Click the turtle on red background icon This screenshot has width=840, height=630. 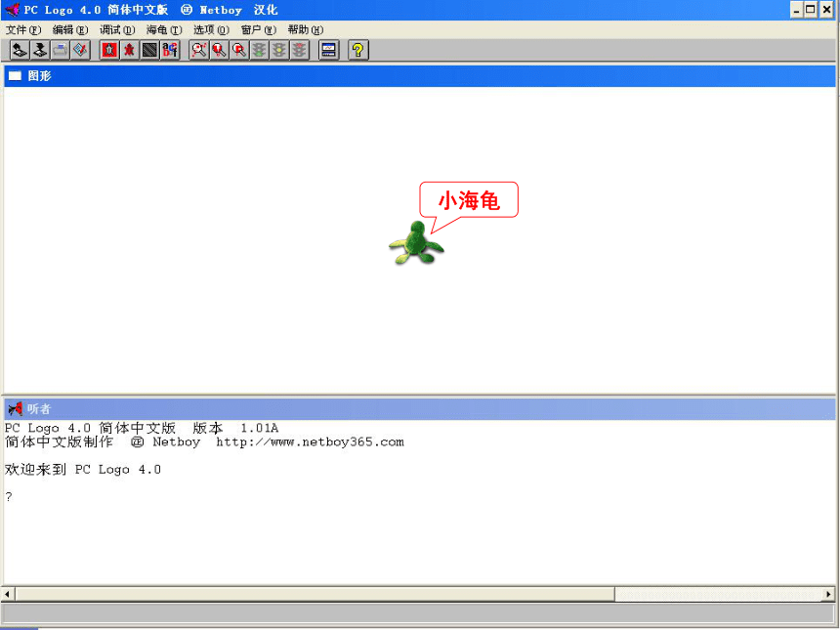(x=109, y=51)
